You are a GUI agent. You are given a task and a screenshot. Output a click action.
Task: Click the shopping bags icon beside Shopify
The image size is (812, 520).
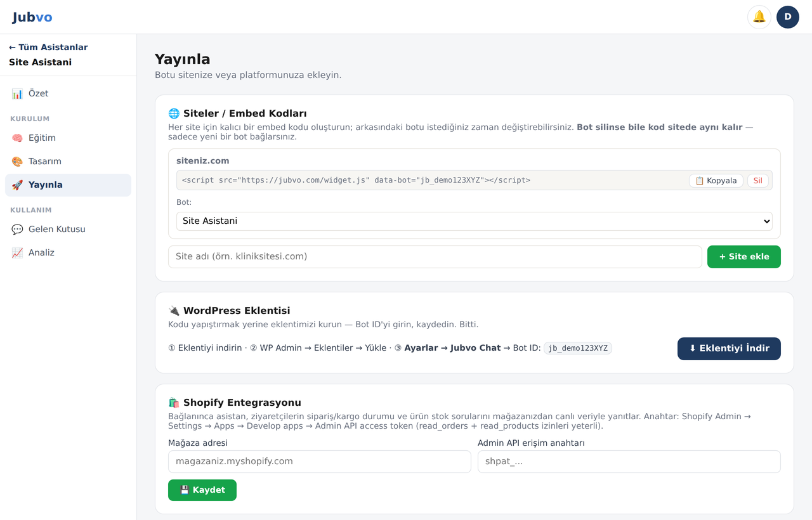coord(174,403)
